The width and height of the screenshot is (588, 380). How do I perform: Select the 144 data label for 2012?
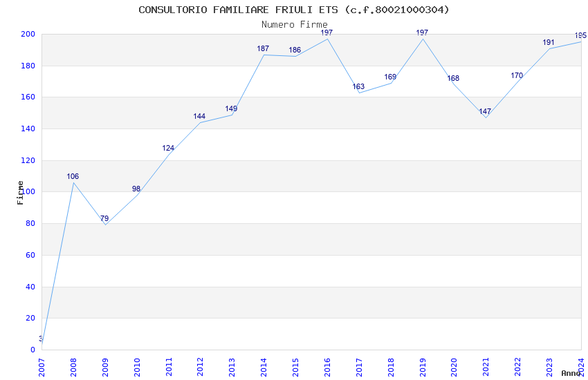[x=199, y=117]
